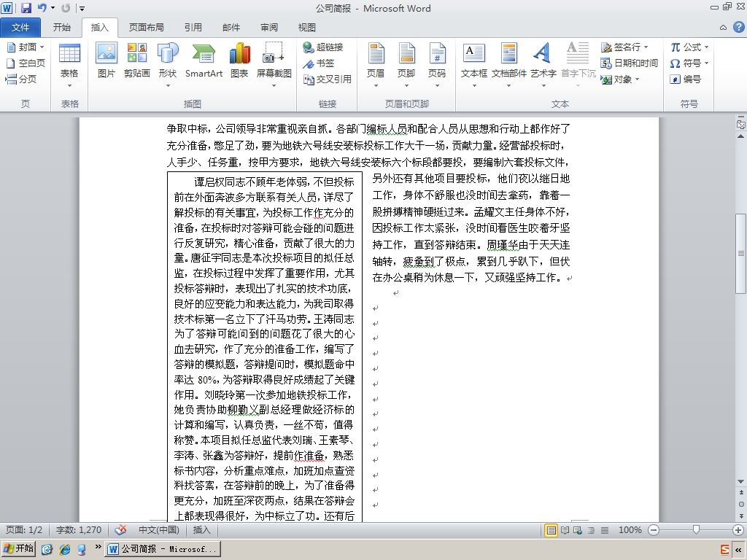747x560 pixels.
Task: Open the footer (页脚) gallery
Action: (406, 65)
